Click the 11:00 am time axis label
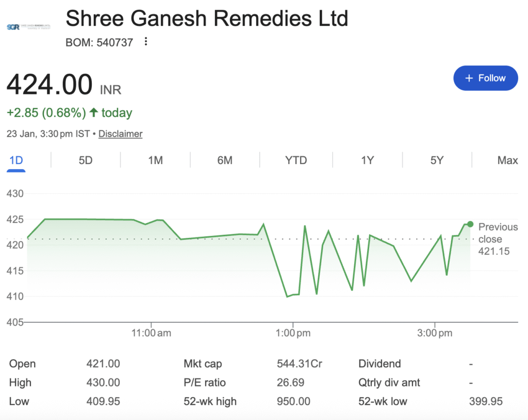Screen dimensions: 528x420 (151, 333)
